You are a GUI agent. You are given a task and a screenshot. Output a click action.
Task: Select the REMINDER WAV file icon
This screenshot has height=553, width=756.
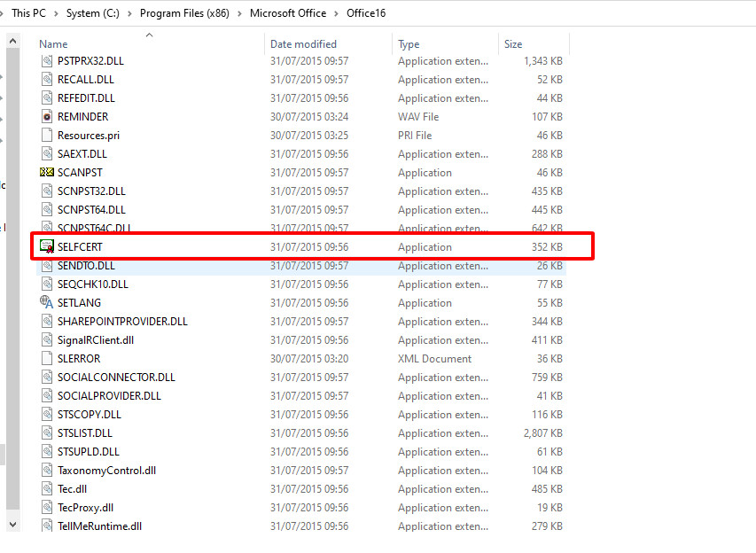pyautogui.click(x=47, y=117)
